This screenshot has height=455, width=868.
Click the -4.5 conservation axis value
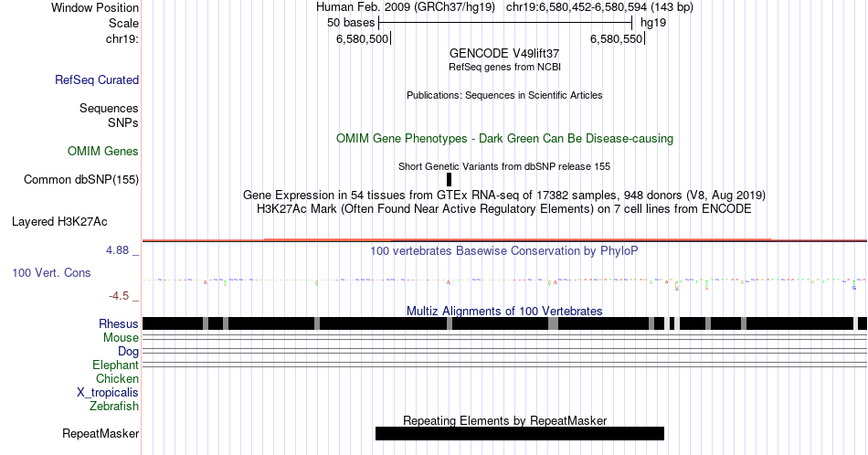[119, 296]
